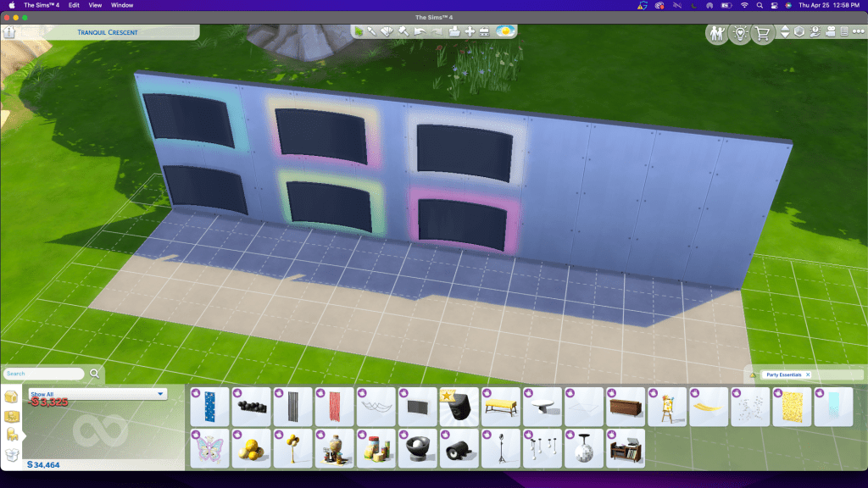Toggle the time-of-day sun and cloud button

tap(506, 31)
